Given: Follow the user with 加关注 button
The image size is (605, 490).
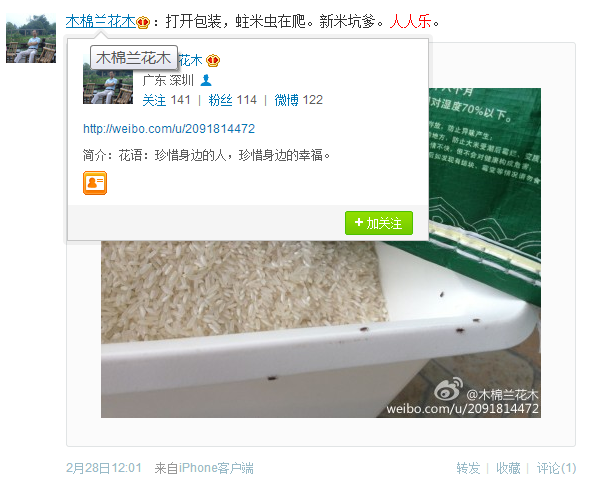Looking at the screenshot, I should tap(379, 223).
